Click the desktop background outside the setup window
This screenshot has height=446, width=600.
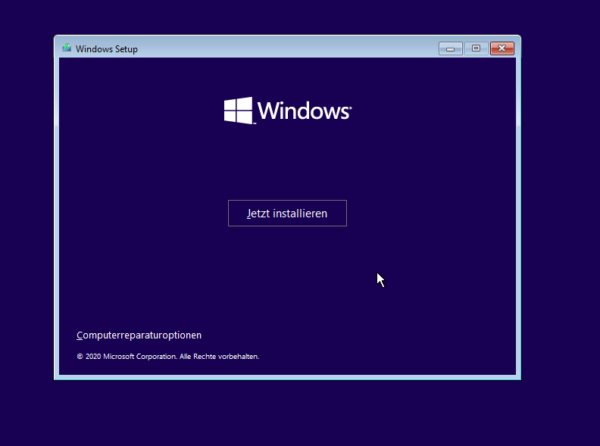(560, 250)
